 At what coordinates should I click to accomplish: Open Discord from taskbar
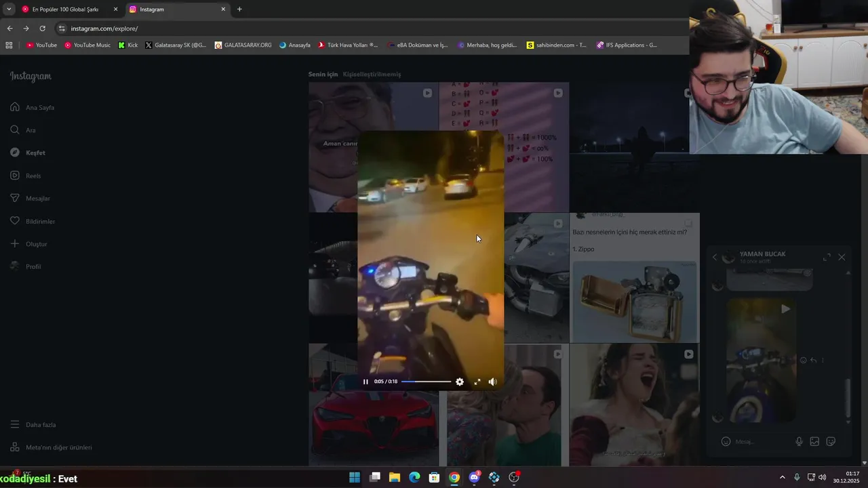(x=475, y=477)
